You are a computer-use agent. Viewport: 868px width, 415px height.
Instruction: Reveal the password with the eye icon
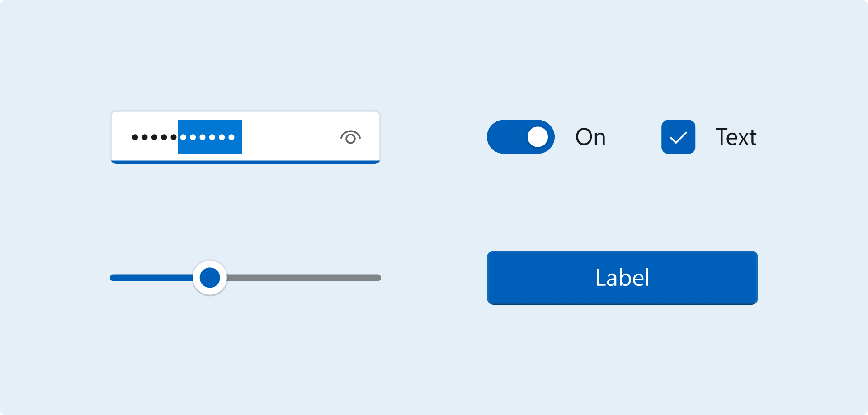pos(350,137)
